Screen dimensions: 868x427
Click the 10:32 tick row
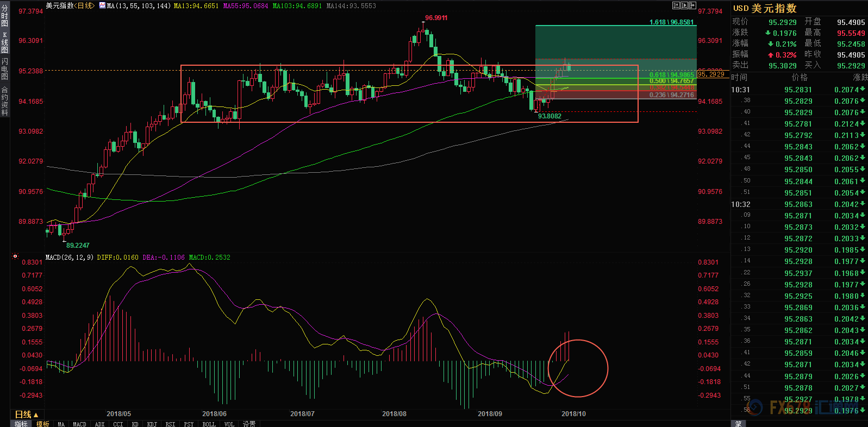pyautogui.click(x=799, y=204)
